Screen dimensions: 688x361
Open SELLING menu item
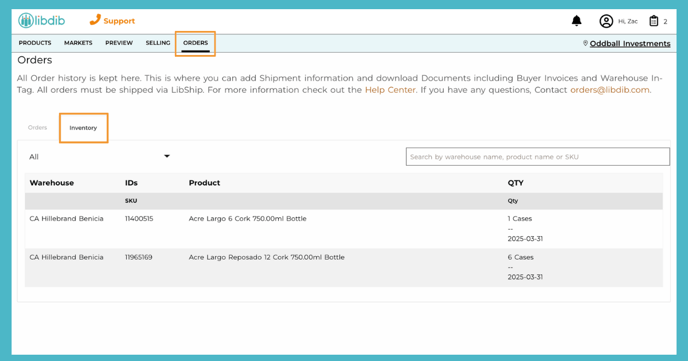pos(158,43)
